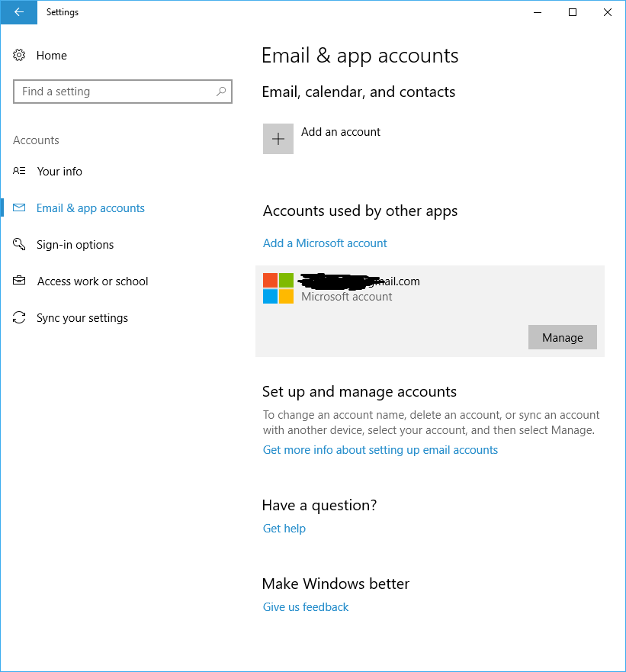Minimize the Settings window
The height and width of the screenshot is (672, 626).
click(538, 12)
